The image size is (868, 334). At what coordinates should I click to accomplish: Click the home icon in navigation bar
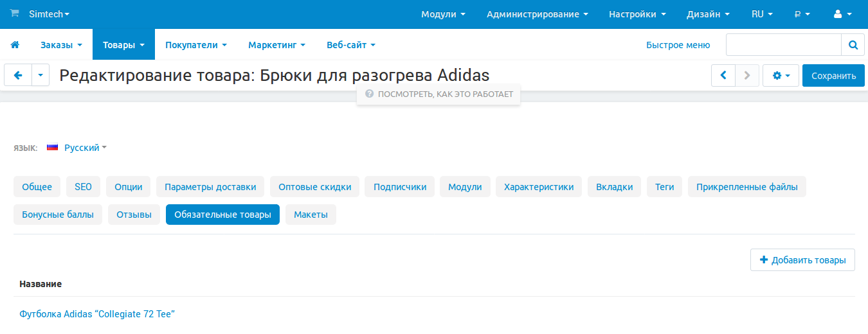[x=15, y=45]
